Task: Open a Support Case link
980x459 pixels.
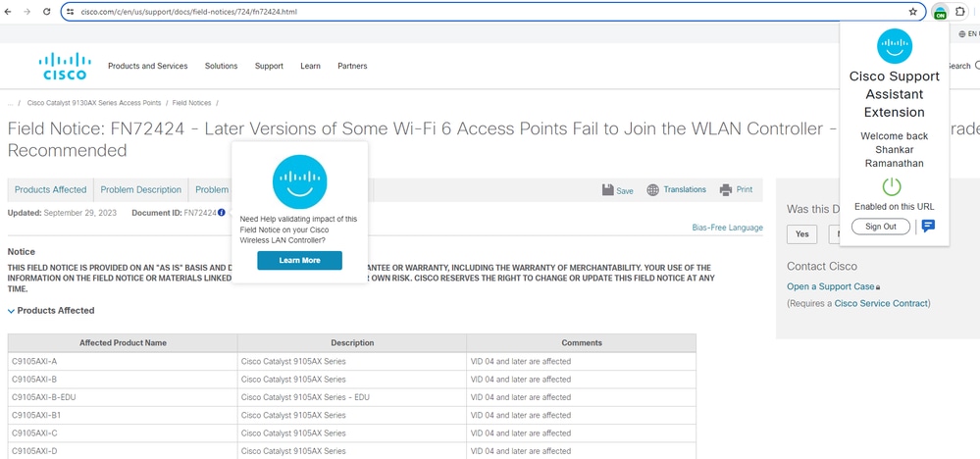Action: (x=831, y=286)
